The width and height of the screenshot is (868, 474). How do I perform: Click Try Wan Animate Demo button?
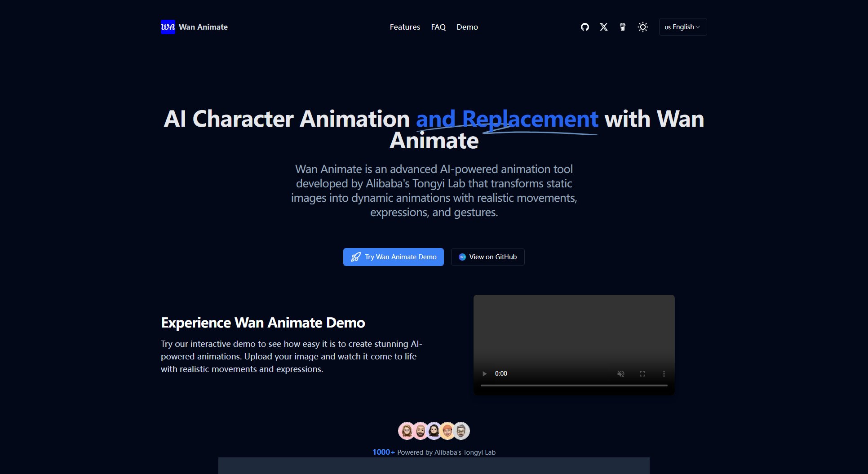coord(394,257)
